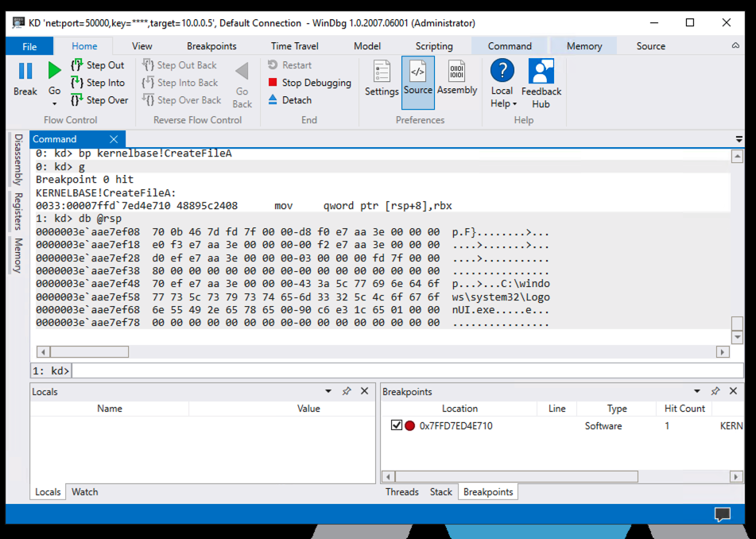Switch to the Threads tab

(402, 492)
